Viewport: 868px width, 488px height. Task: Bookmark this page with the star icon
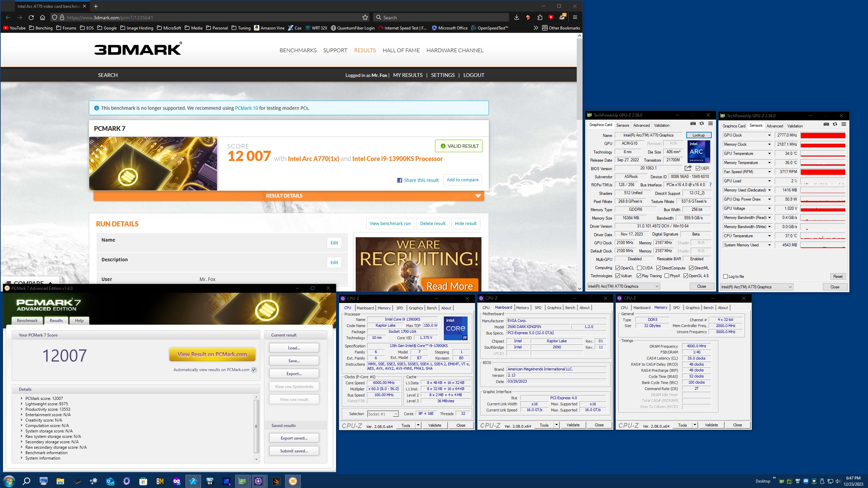(365, 17)
